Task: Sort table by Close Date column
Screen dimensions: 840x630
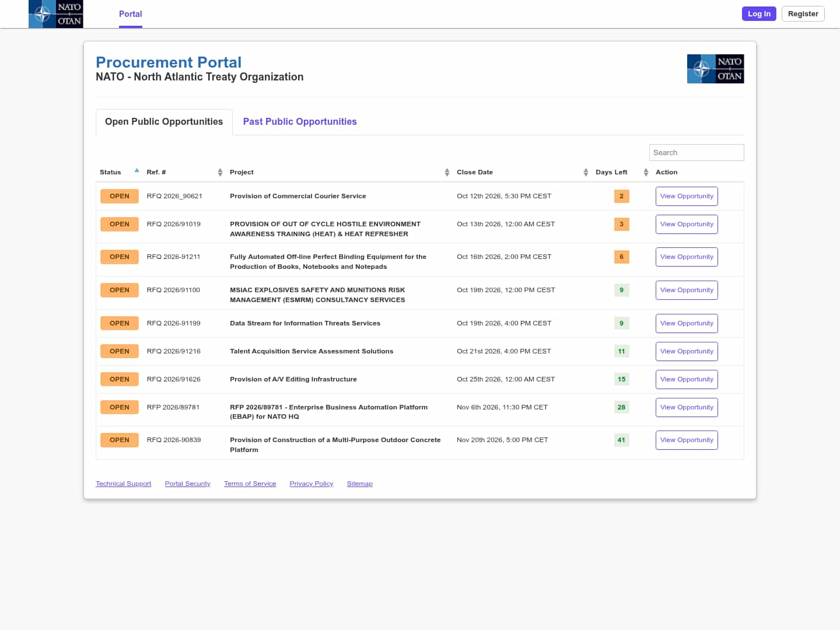Action: click(586, 172)
